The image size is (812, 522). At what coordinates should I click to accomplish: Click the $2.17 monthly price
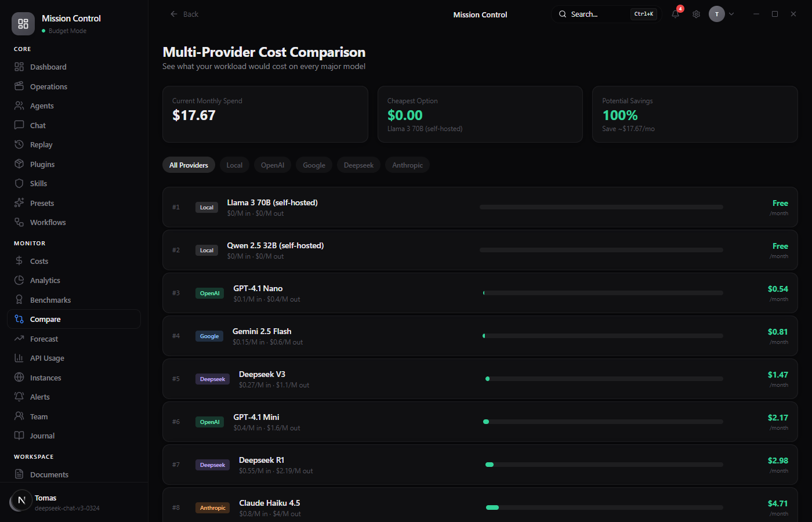pos(778,418)
